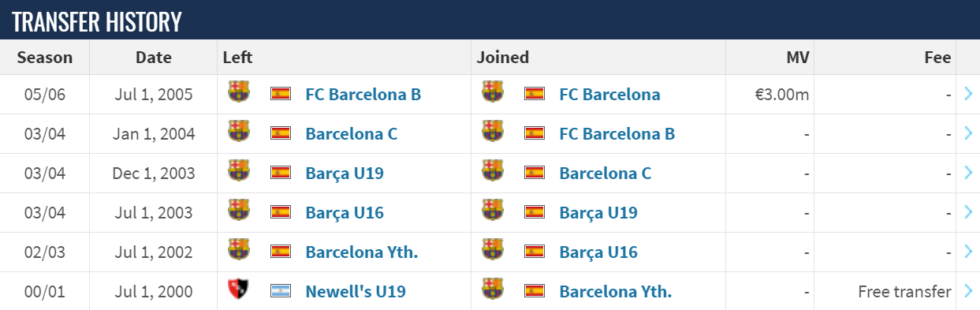Click Barcelona crest beside Barcelona Yth. in Joined column
This screenshot has height=310, width=980.
[x=493, y=289]
